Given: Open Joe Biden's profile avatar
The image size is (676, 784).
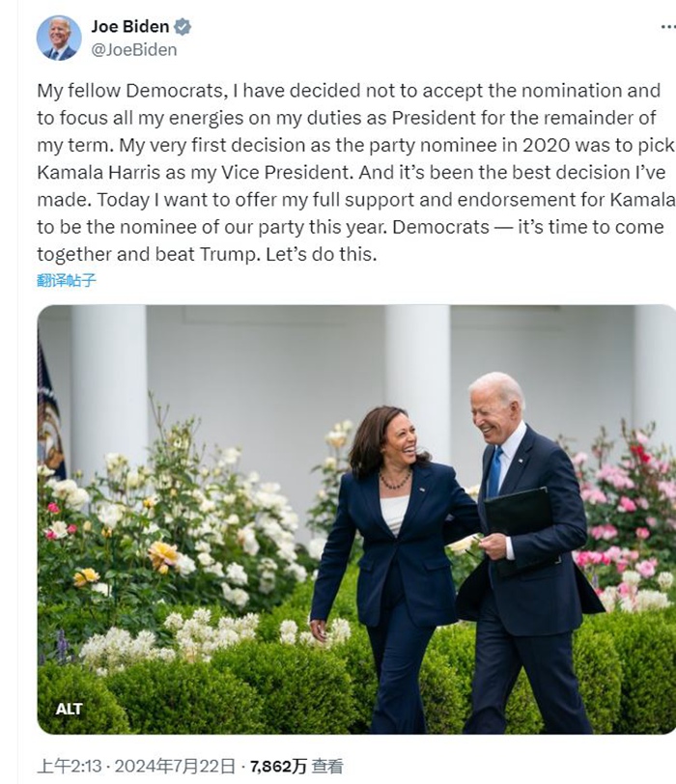Looking at the screenshot, I should (x=59, y=38).
